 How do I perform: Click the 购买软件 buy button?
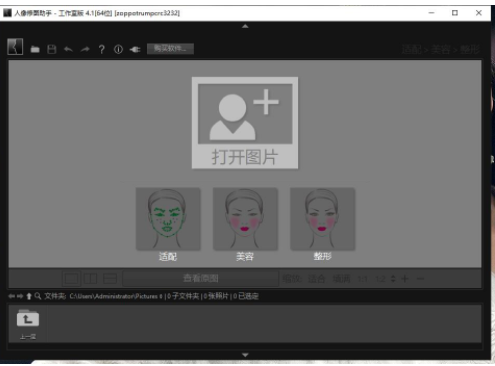pos(170,49)
